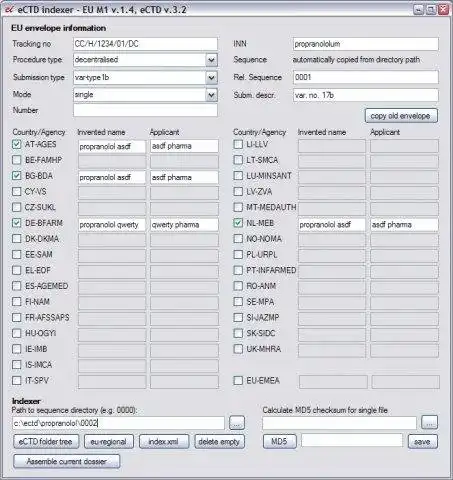The image size is (453, 480).
Task: Edit DE-BFARM invented name 'propranolol qwerty'
Action: click(112, 225)
